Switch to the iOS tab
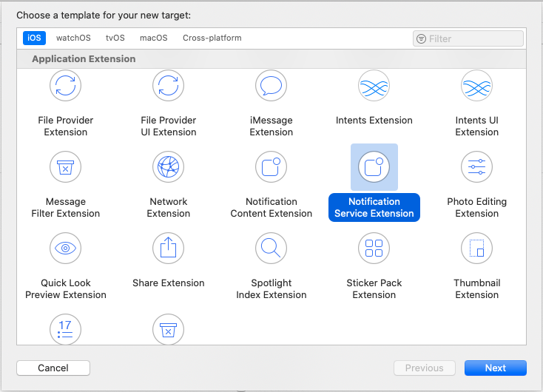The height and width of the screenshot is (392, 543). 34,38
